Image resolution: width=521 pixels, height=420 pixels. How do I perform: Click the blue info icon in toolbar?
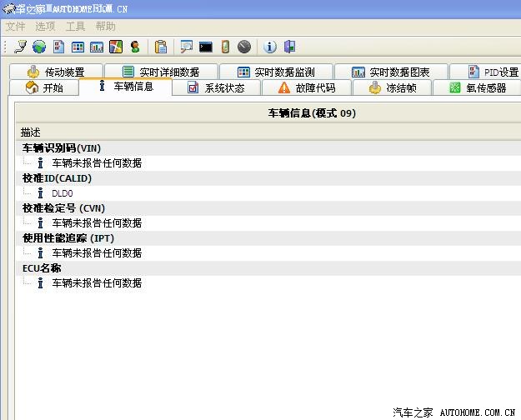(x=270, y=47)
